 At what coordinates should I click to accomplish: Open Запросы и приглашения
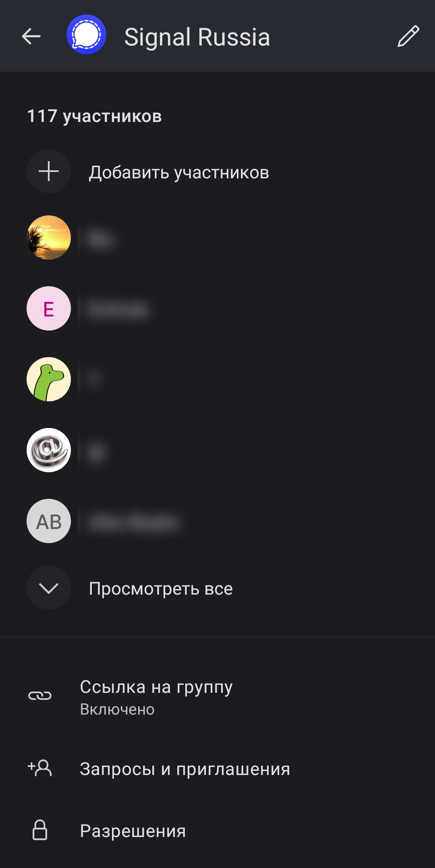217,769
